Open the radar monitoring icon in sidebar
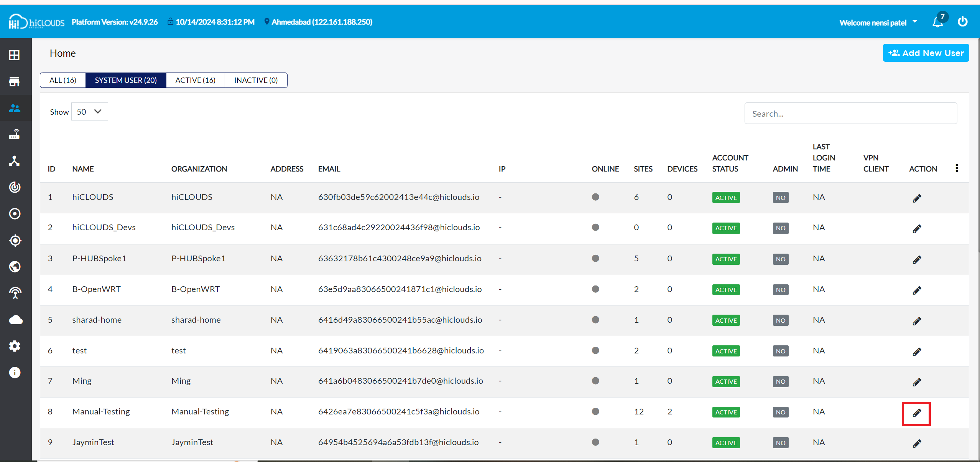Screen dimensions: 980x462 pos(15,187)
